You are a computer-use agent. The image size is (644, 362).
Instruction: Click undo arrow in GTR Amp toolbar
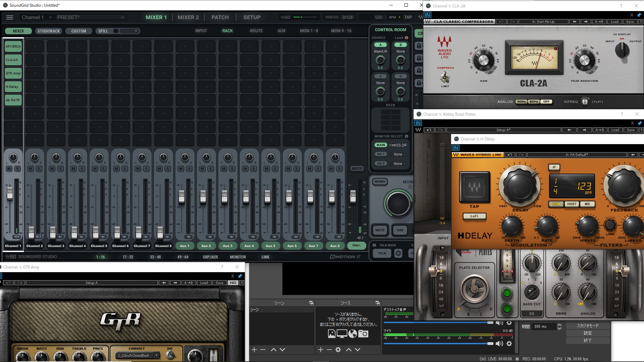pyautogui.click(x=8, y=283)
